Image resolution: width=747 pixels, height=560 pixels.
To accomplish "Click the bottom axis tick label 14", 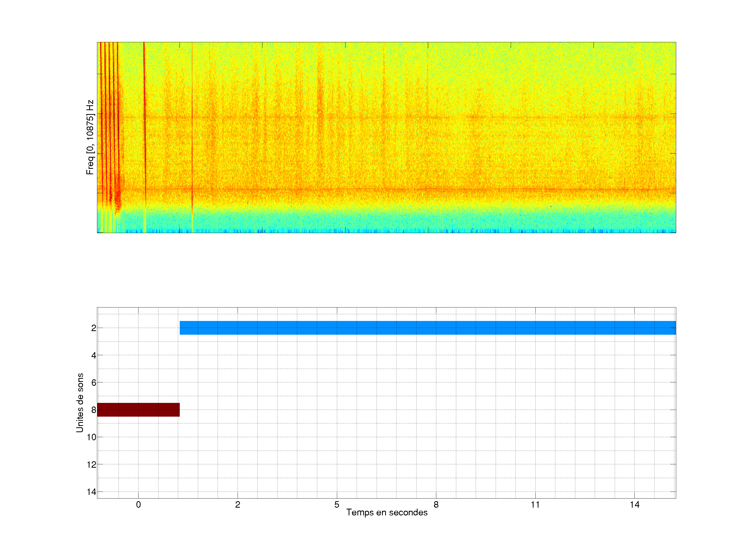I will click(x=634, y=505).
